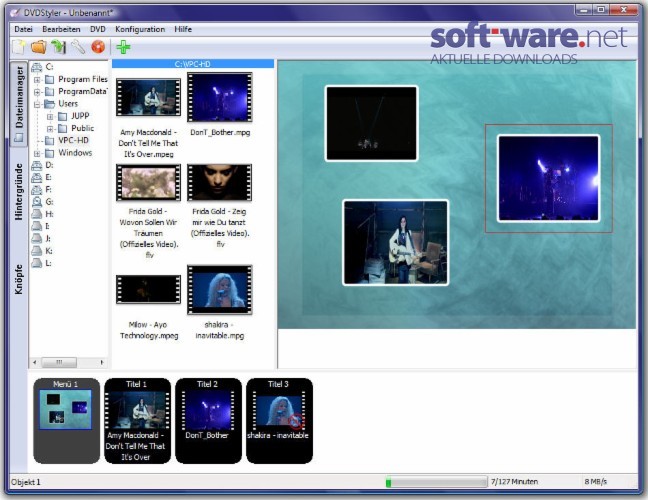
Task: Click the Users folder label
Action: pyautogui.click(x=68, y=104)
